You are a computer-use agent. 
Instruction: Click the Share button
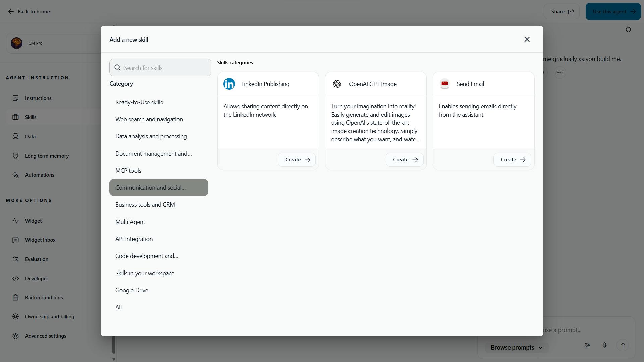point(562,12)
